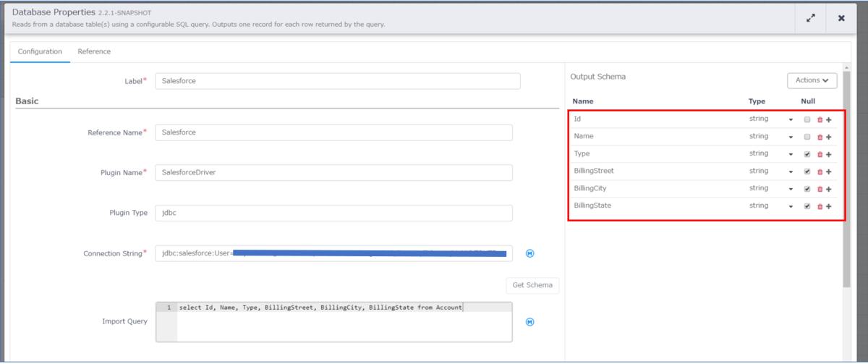
Task: Close the Database Properties dialog
Action: click(x=841, y=18)
